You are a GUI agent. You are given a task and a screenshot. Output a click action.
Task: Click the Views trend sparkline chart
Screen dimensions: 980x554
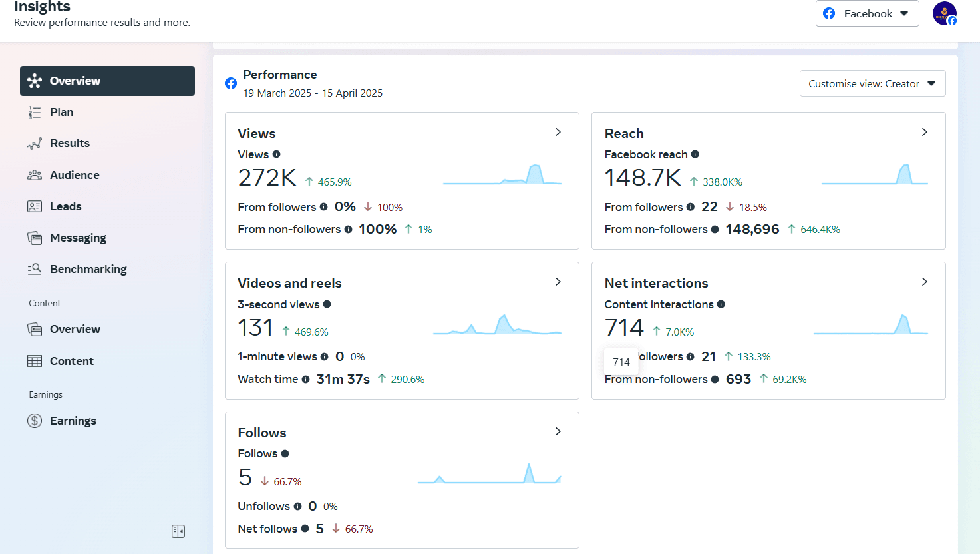(502, 176)
